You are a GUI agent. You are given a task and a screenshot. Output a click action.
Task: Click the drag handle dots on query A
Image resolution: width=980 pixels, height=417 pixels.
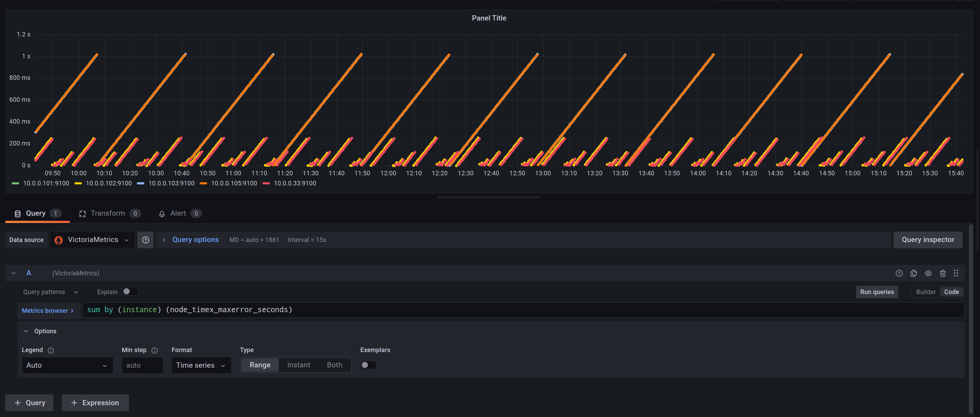point(956,273)
